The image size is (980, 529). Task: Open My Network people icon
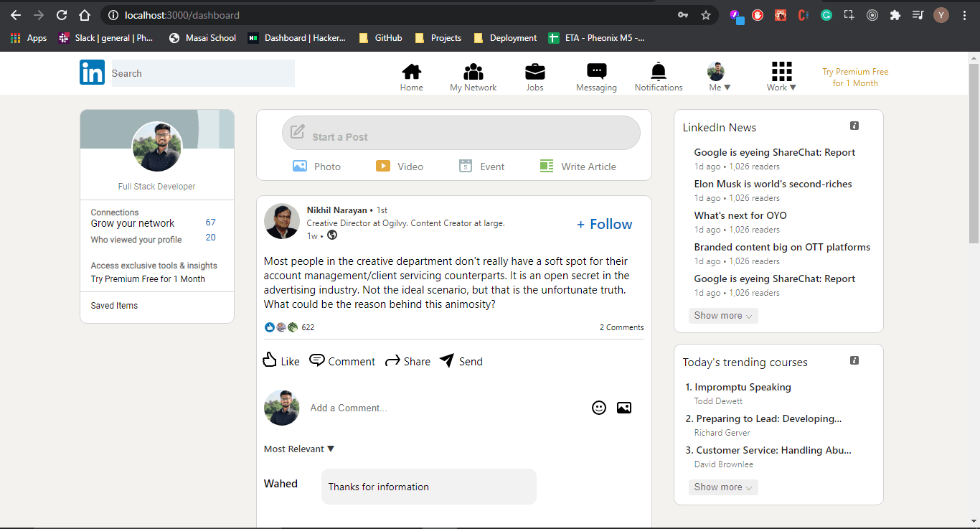click(473, 72)
